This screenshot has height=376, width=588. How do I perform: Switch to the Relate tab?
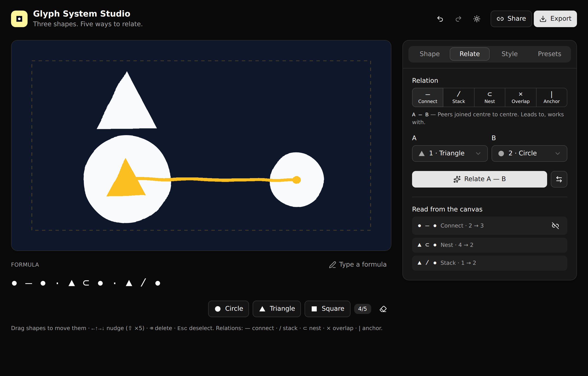pyautogui.click(x=469, y=54)
